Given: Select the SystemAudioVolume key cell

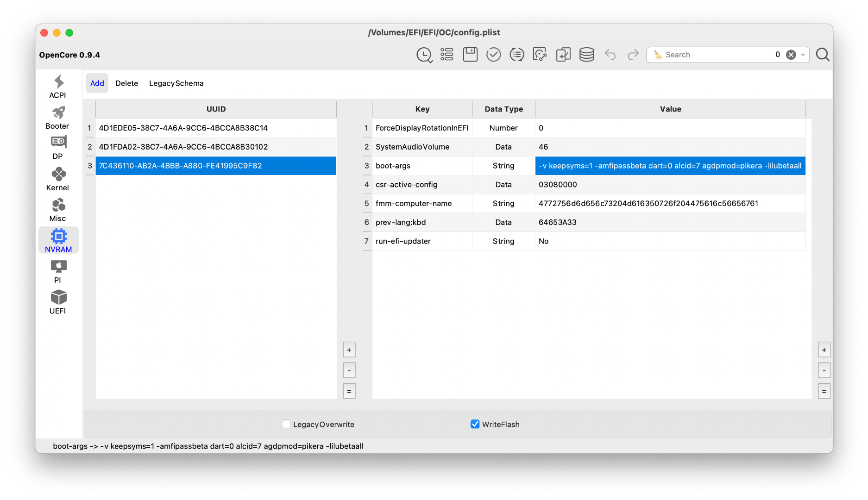Looking at the screenshot, I should (422, 147).
